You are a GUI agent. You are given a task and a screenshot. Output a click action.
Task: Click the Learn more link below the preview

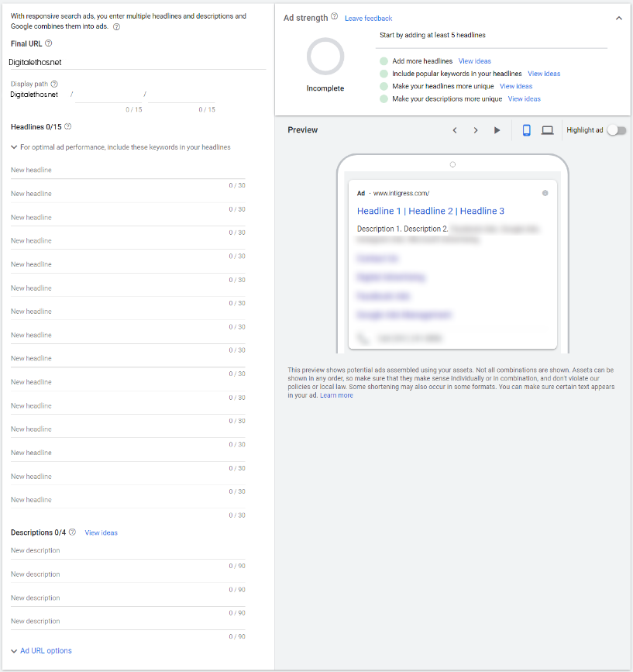pyautogui.click(x=336, y=395)
